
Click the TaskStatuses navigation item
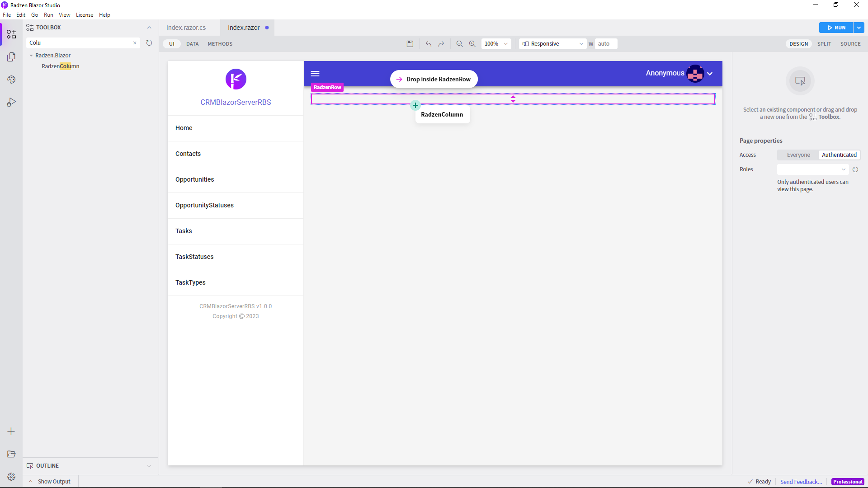click(x=236, y=257)
